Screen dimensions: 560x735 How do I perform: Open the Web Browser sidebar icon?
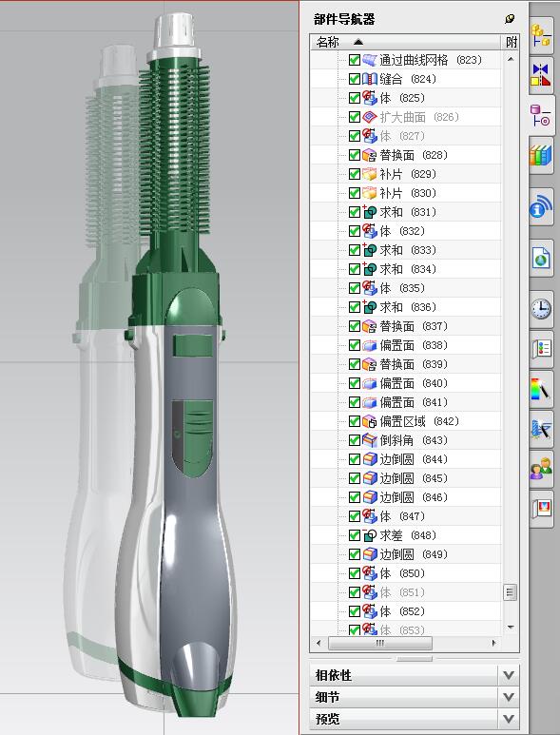pyautogui.click(x=541, y=258)
